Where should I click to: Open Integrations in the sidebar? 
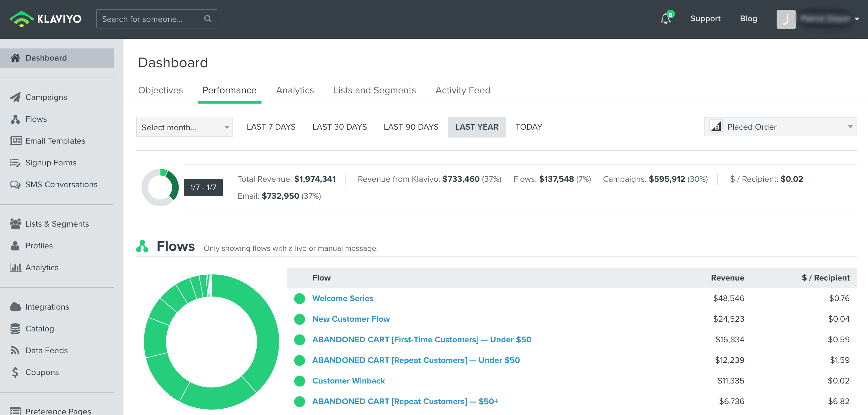[x=47, y=307]
